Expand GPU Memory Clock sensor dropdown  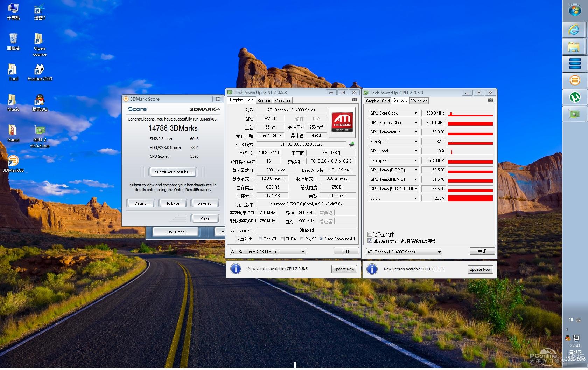(x=416, y=123)
